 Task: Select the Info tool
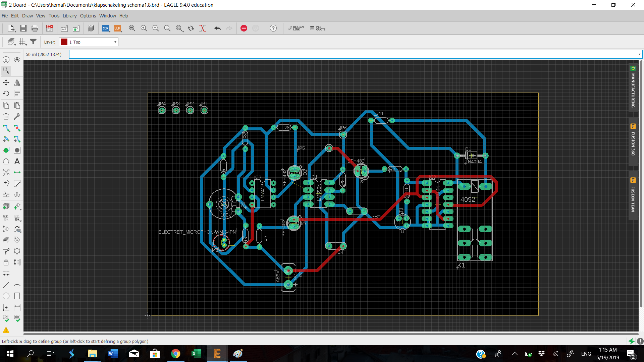pos(6,60)
